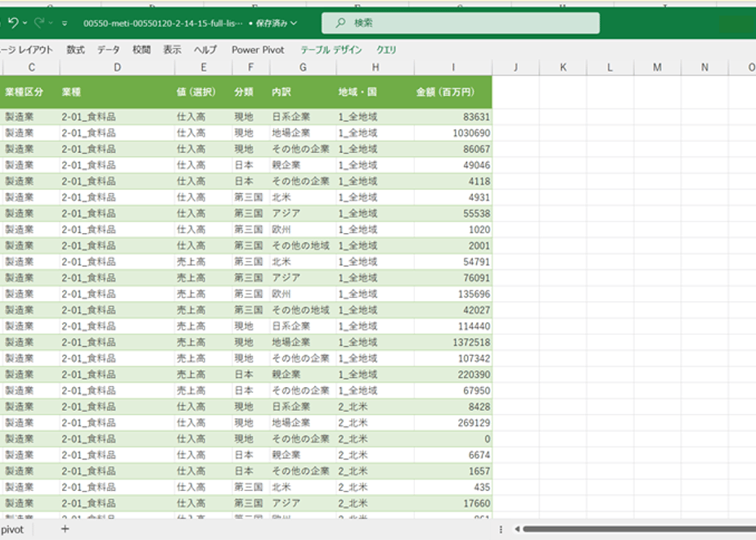Expand the Undo history dropdown arrow
This screenshot has height=540, width=756.
25,23
